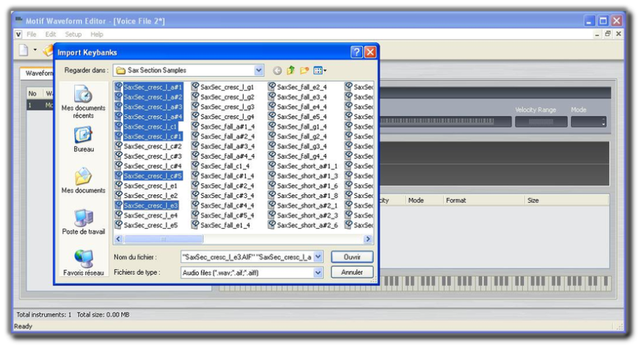Click the file list right scroll arrow

tap(367, 239)
